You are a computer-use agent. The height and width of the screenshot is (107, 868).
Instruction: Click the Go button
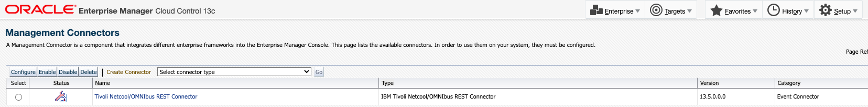coord(319,72)
